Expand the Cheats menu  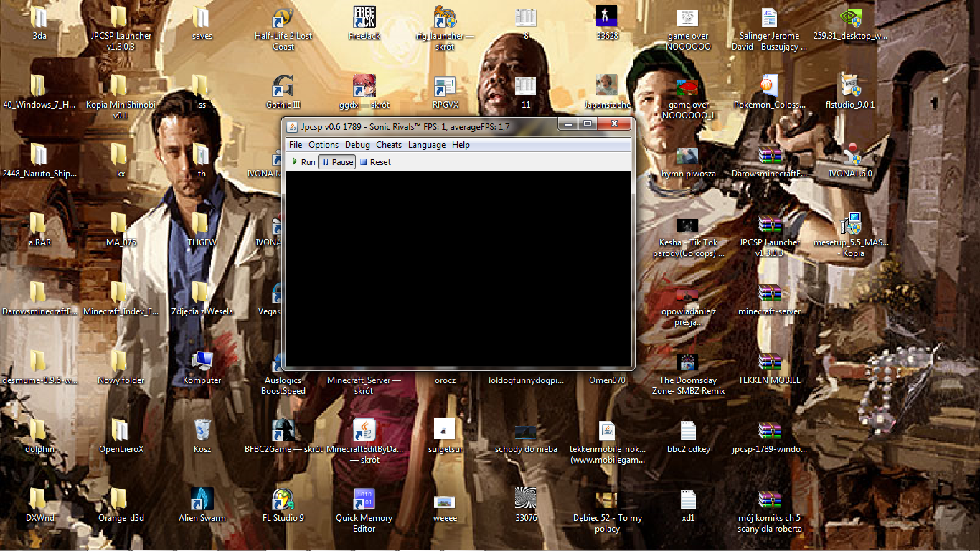(389, 145)
